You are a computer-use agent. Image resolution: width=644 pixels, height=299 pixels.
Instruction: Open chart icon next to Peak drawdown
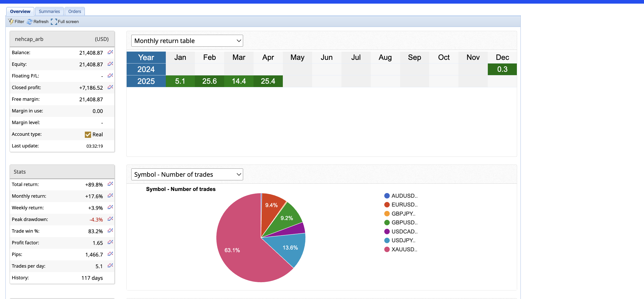pos(110,219)
